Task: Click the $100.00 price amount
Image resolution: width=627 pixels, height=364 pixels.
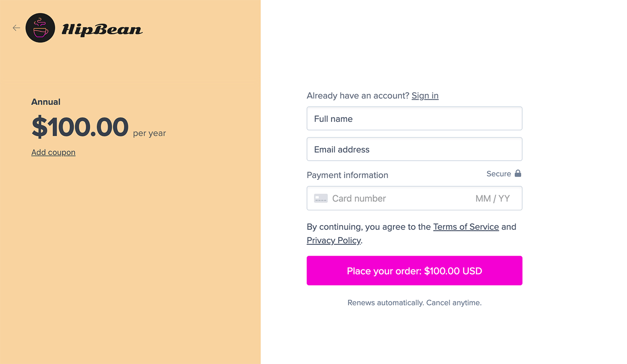Action: click(80, 127)
